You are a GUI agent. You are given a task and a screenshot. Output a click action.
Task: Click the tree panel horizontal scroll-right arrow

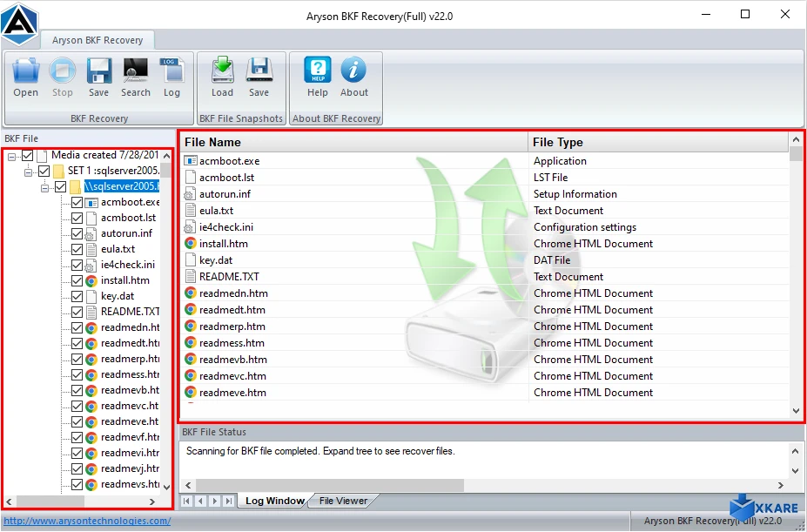[152, 502]
